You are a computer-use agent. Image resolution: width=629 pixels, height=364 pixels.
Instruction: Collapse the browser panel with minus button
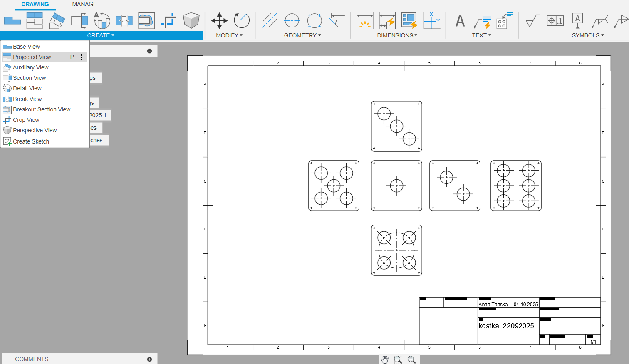point(149,51)
